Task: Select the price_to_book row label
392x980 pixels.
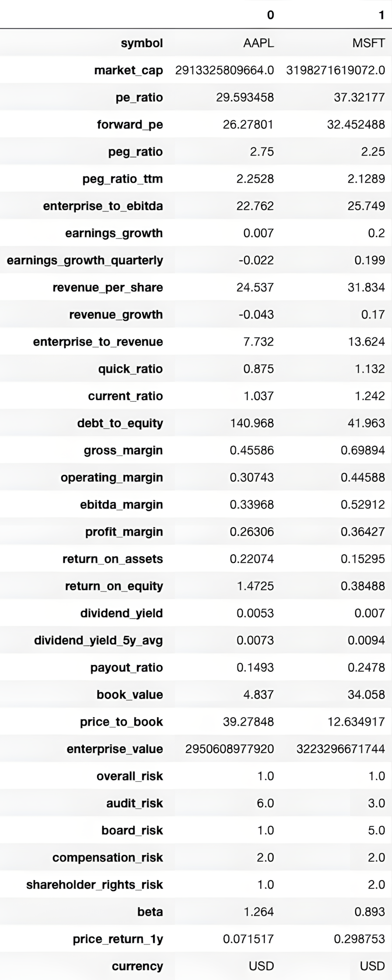Action: click(121, 722)
